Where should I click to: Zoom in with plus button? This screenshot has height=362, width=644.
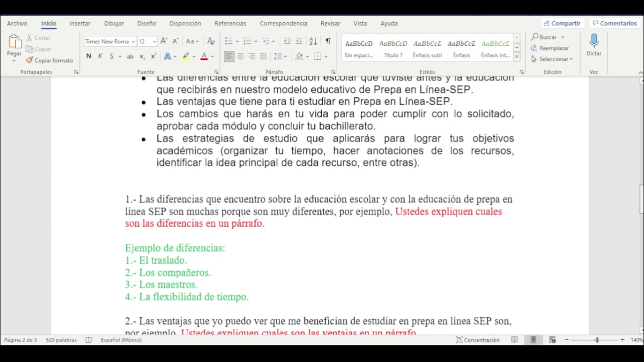[622, 340]
